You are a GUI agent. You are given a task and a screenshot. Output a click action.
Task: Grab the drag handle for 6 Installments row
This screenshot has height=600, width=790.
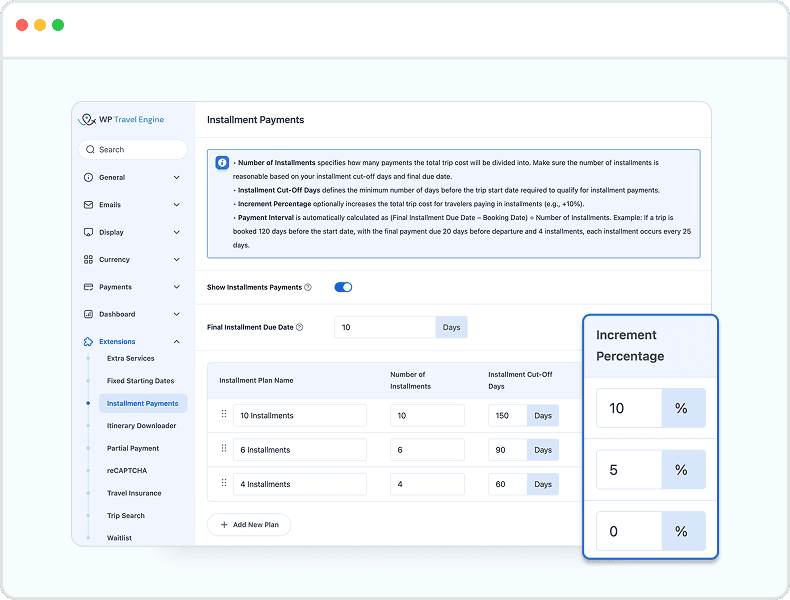pyautogui.click(x=224, y=448)
